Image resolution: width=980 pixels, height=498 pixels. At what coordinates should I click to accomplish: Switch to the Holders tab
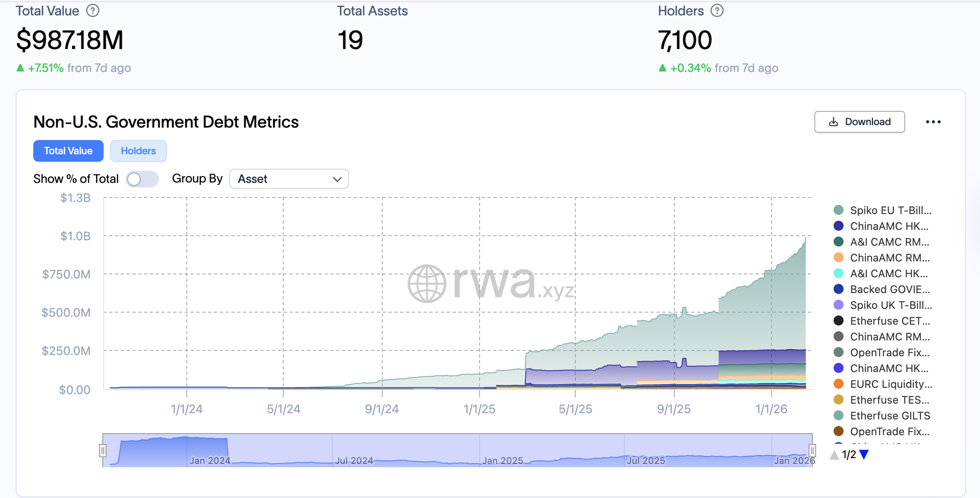tap(138, 150)
